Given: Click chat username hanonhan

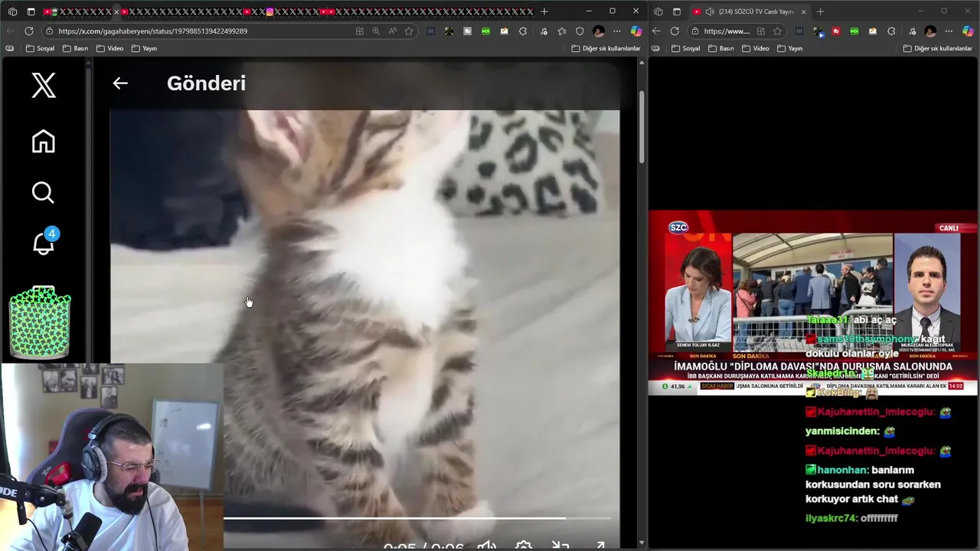Looking at the screenshot, I should coord(842,470).
